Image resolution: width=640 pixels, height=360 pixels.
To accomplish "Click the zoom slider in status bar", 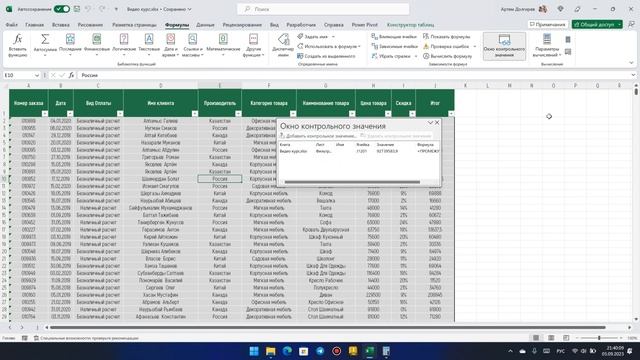I will [x=599, y=338].
